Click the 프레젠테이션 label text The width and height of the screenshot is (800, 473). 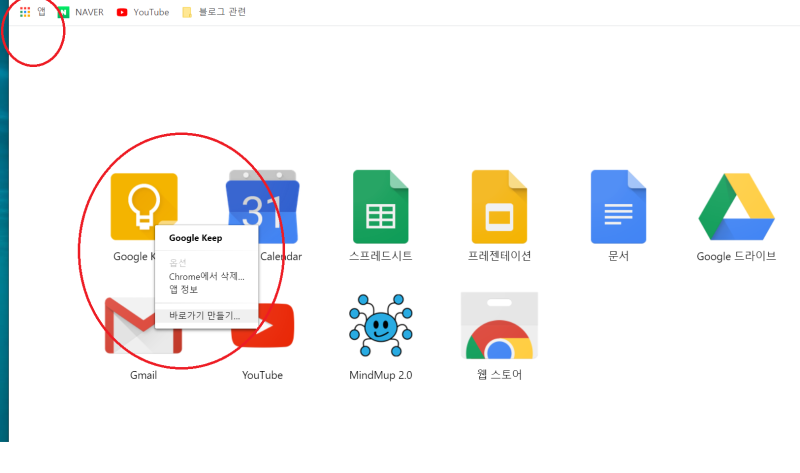tap(499, 256)
